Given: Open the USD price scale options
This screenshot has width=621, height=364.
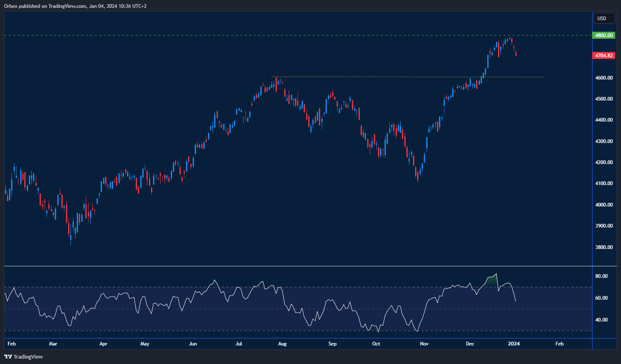Looking at the screenshot, I should (604, 18).
